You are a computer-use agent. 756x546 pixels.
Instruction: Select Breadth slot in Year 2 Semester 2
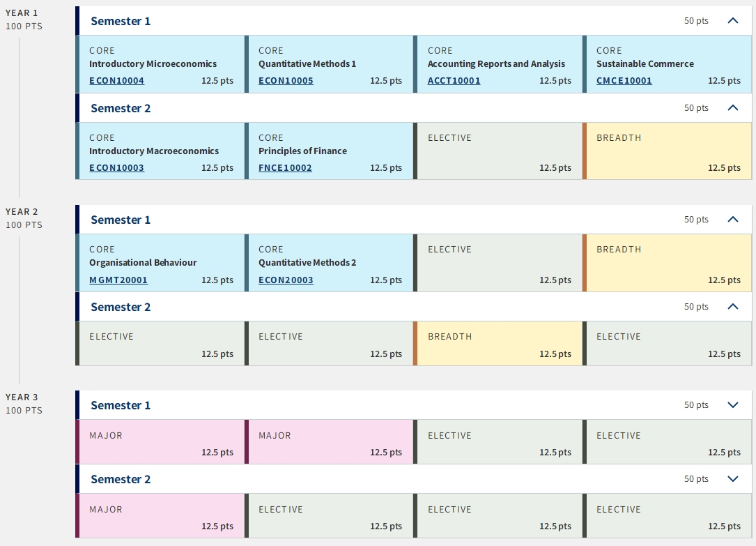(x=498, y=343)
